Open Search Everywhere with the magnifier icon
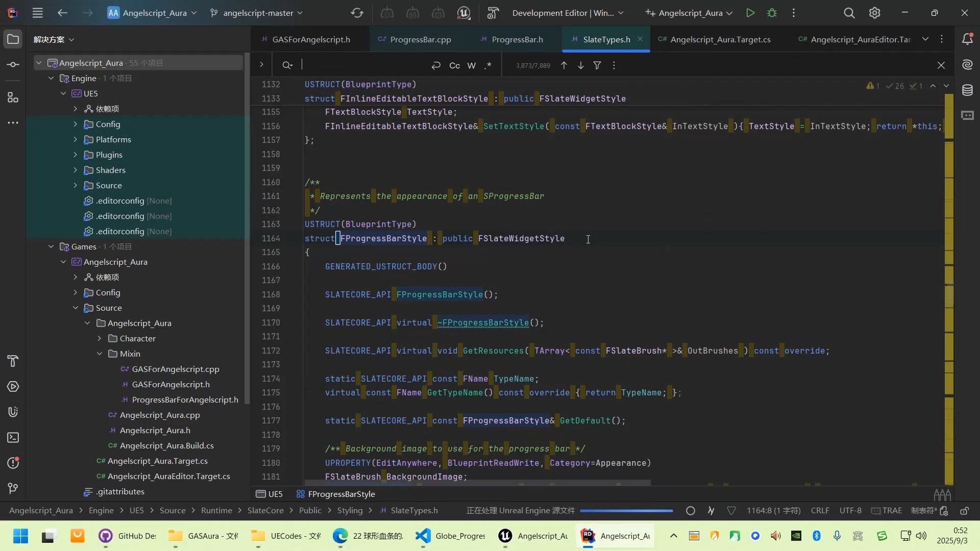The width and height of the screenshot is (980, 551). [x=849, y=13]
